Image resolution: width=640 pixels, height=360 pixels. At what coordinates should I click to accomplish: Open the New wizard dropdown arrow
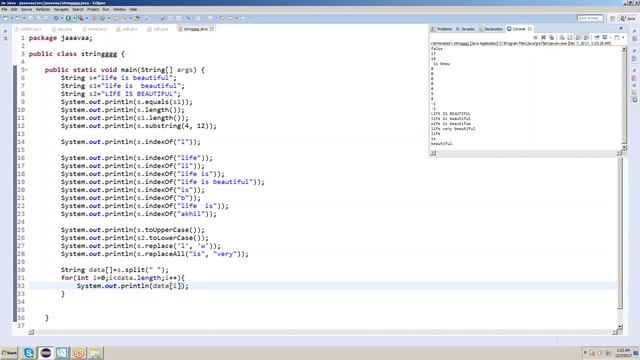tap(12, 18)
